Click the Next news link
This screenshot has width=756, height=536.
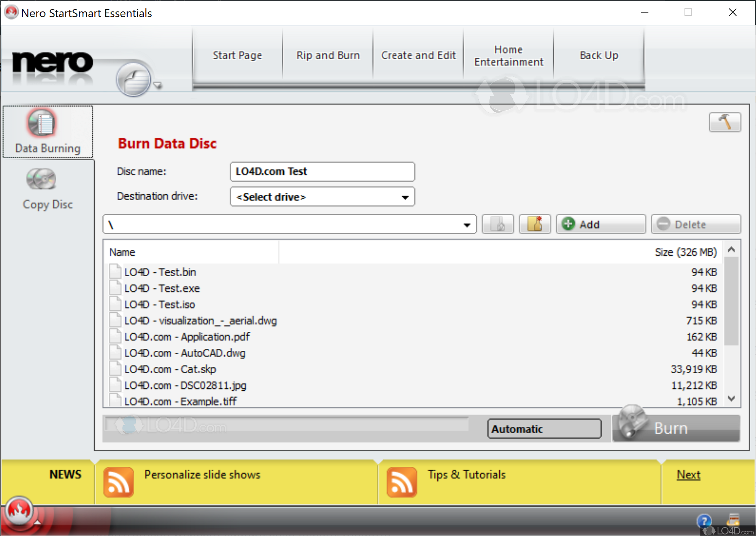688,475
